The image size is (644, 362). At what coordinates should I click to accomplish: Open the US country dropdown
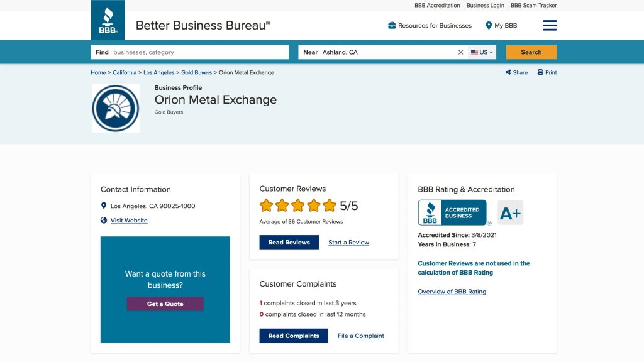(x=482, y=52)
